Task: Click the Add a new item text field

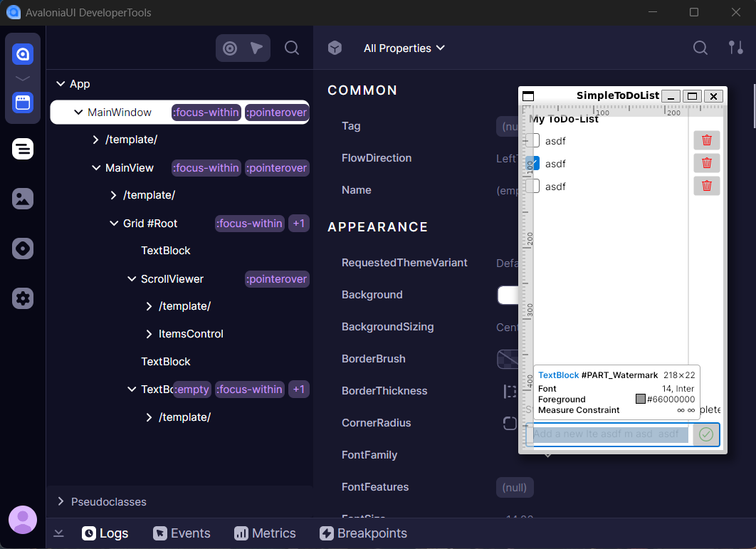Action: 609,434
